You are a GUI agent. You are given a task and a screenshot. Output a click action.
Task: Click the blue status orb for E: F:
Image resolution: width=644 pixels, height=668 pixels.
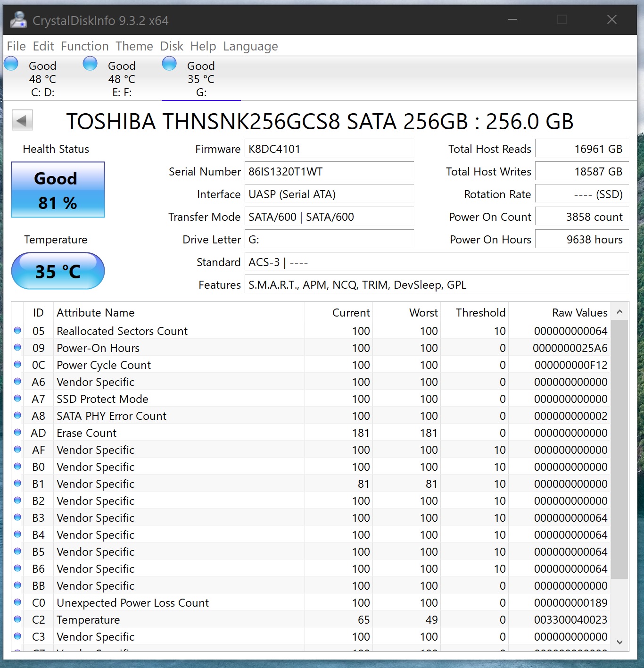tap(90, 64)
